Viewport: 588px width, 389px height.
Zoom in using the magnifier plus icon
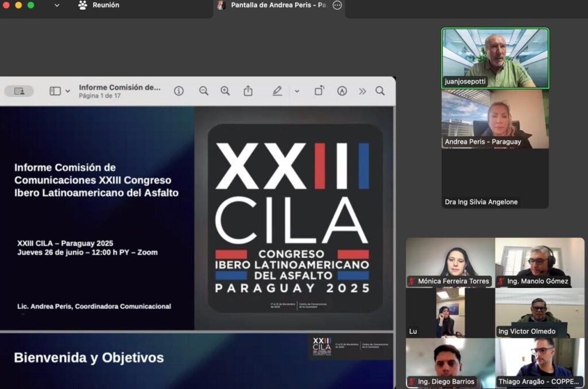pyautogui.click(x=225, y=91)
